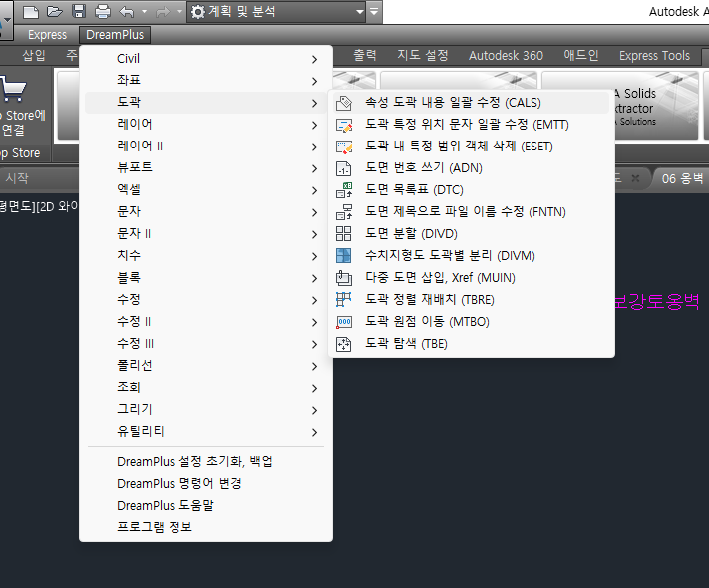Expand the 치수 submenu

pyautogui.click(x=205, y=256)
